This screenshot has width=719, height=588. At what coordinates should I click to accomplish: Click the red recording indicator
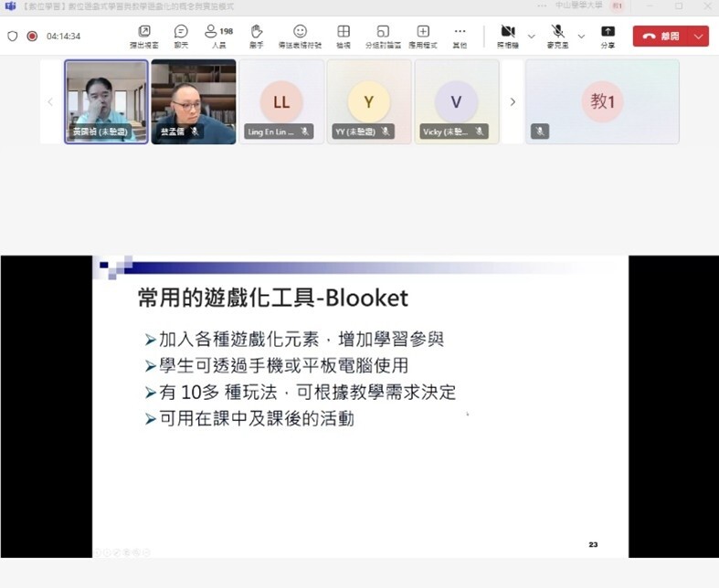pos(32,37)
